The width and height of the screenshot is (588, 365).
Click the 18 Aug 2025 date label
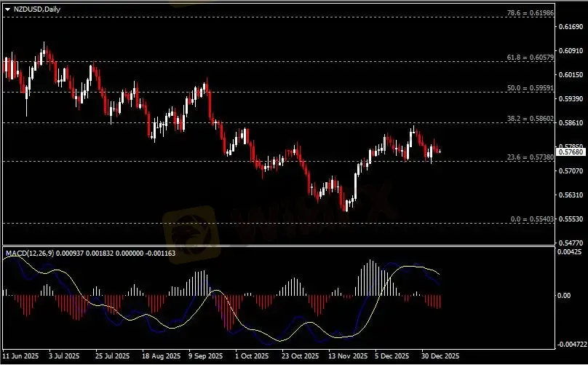tap(162, 356)
